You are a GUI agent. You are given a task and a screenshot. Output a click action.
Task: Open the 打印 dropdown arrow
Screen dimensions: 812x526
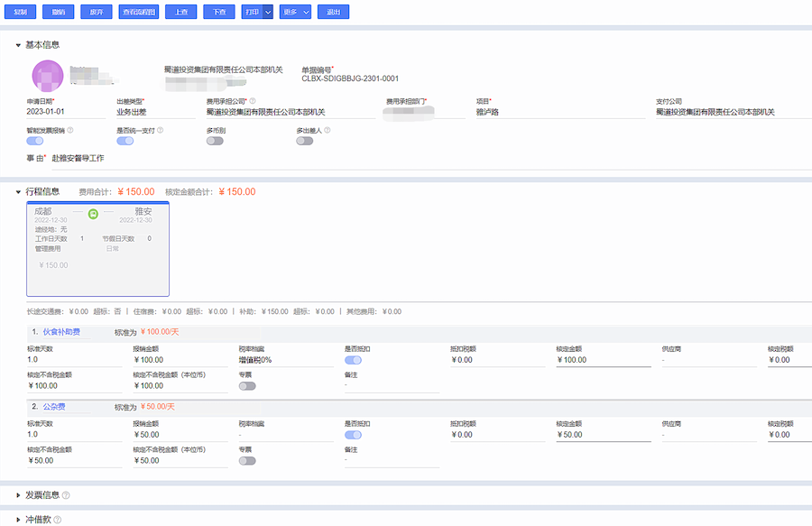(268, 13)
